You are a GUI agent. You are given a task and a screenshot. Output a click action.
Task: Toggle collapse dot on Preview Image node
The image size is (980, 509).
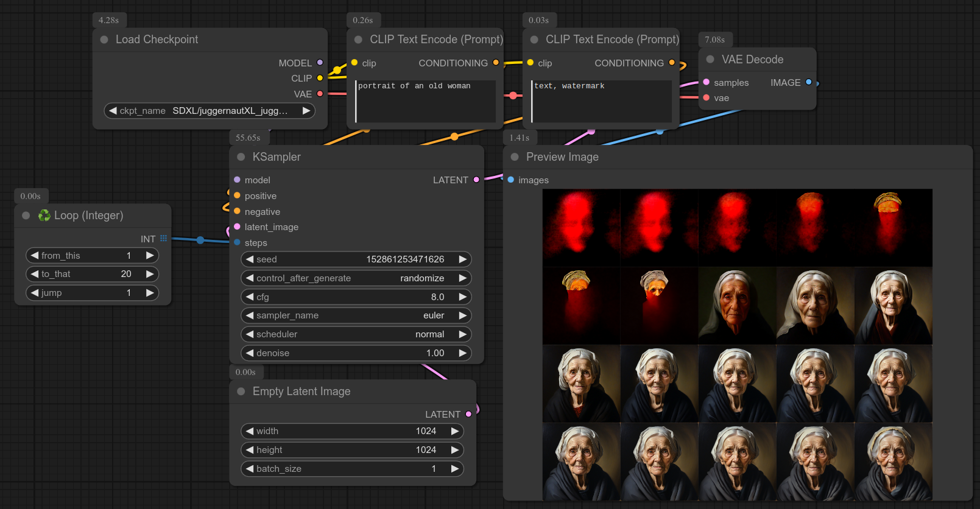pos(515,157)
